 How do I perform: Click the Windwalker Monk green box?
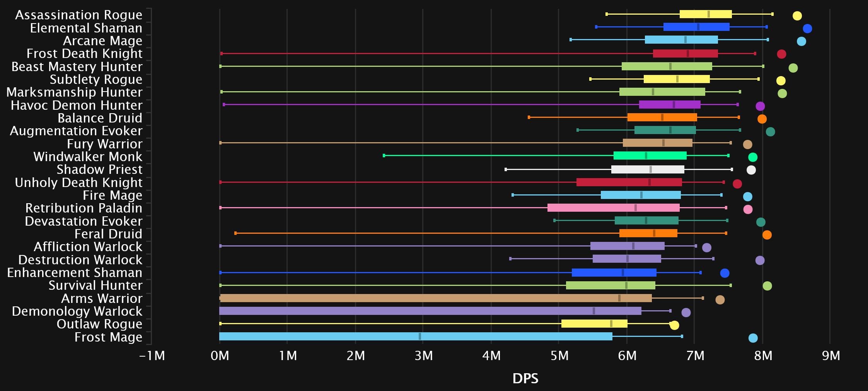(x=650, y=156)
